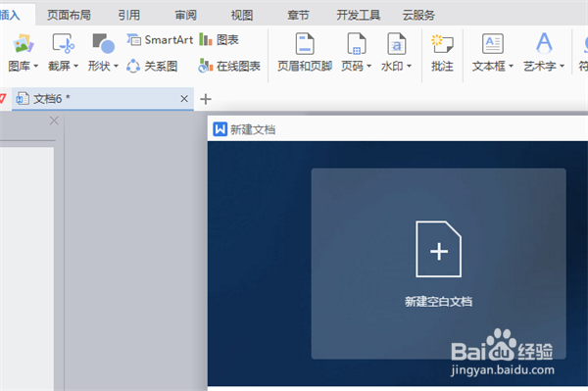This screenshot has height=391, width=588.
Task: Click the 新建空白文档 label text
Action: (438, 302)
